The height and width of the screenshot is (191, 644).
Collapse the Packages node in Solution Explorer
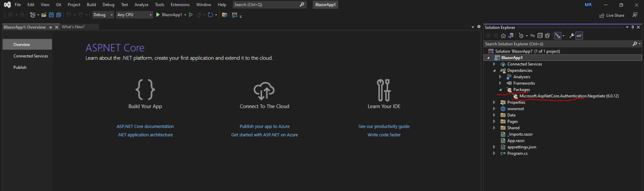(500, 90)
